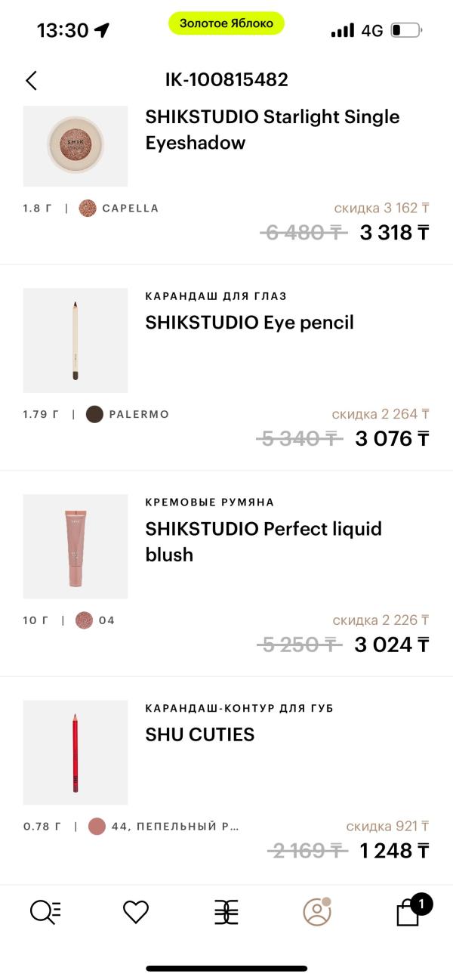Open the eyeshadow product thumbnail
The width and height of the screenshot is (453, 980).
click(x=75, y=145)
